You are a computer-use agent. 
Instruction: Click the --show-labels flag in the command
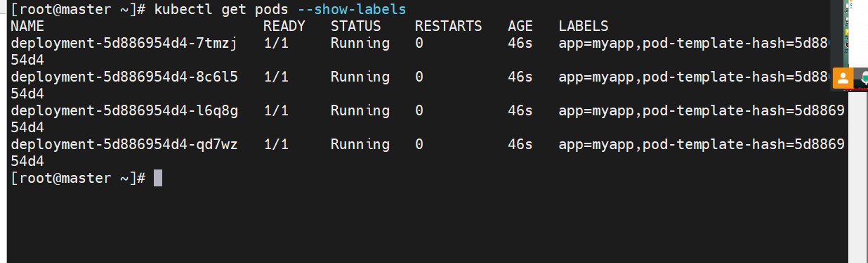coord(352,9)
